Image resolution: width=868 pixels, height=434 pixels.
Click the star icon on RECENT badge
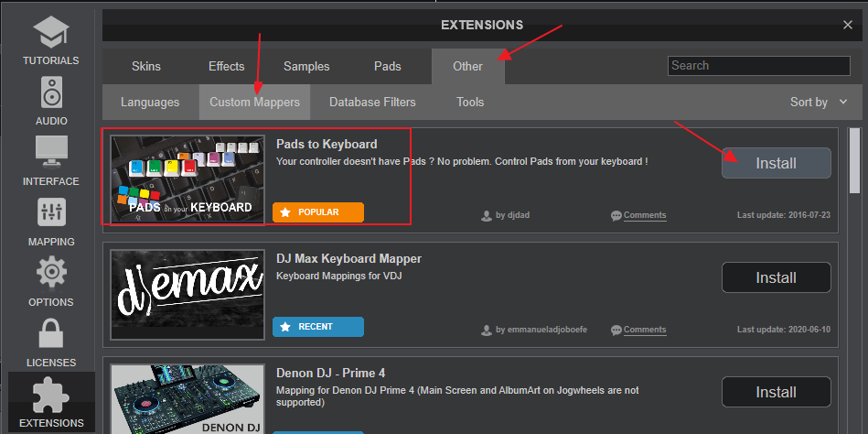tap(285, 327)
